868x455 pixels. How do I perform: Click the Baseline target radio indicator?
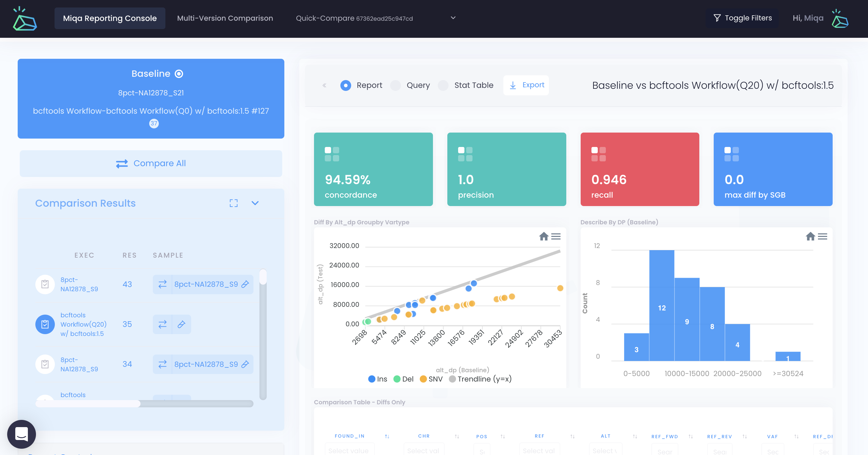pyautogui.click(x=179, y=73)
